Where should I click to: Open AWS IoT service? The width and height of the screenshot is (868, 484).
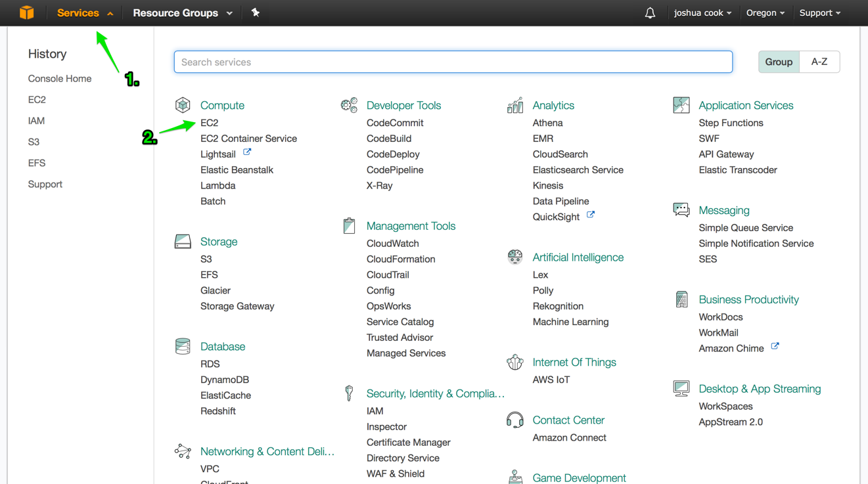[551, 380]
